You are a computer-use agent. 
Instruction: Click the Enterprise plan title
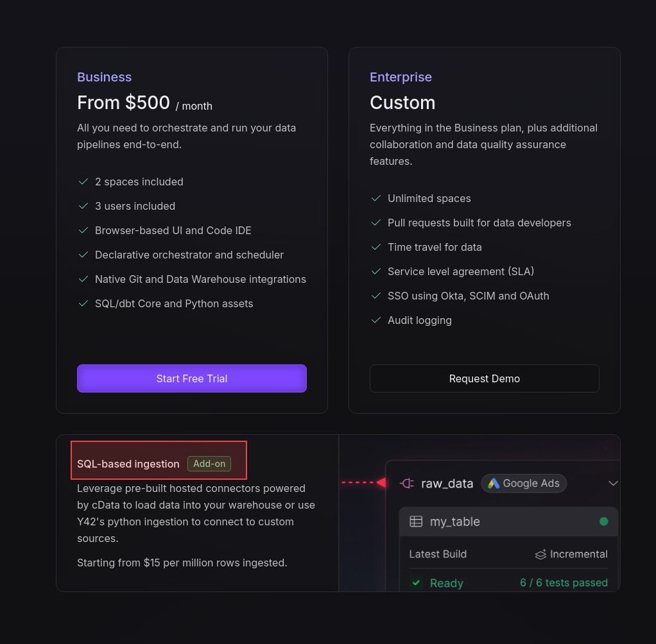tap(401, 77)
